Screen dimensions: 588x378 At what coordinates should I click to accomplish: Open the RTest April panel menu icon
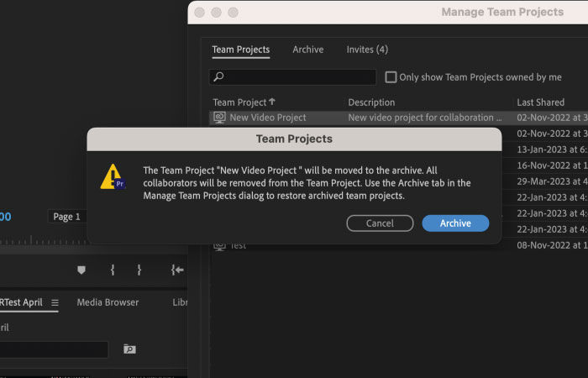point(55,302)
